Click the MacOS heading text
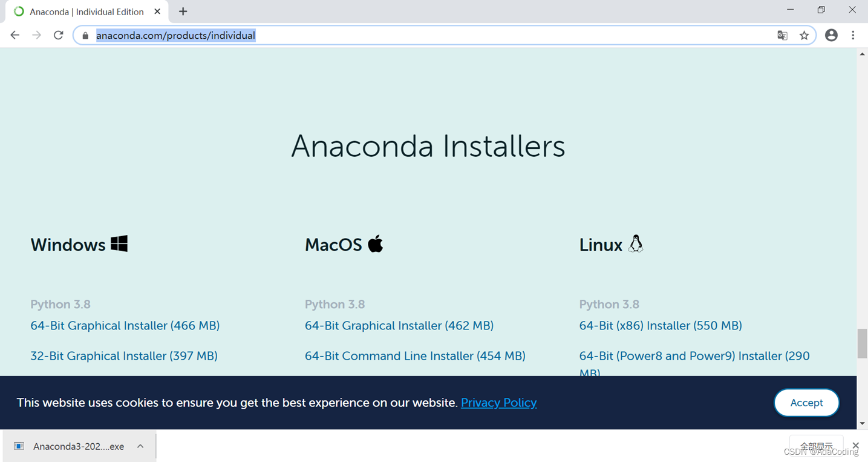 (333, 245)
